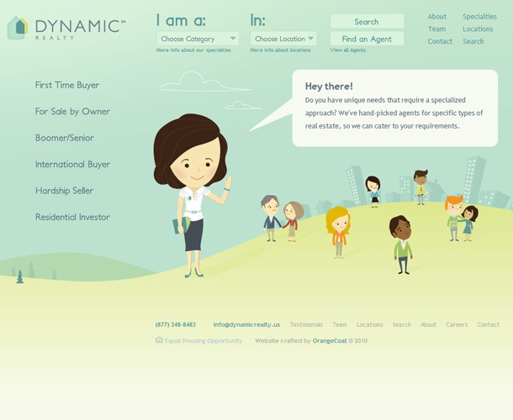This screenshot has height=420, width=513.
Task: Open Locations link in the footer
Action: 370,324
